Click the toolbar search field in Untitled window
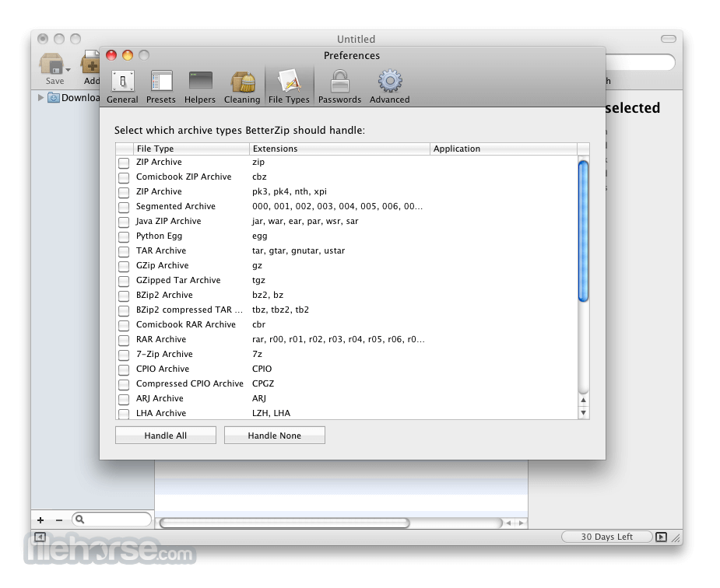This screenshot has height=588, width=720. (x=641, y=62)
